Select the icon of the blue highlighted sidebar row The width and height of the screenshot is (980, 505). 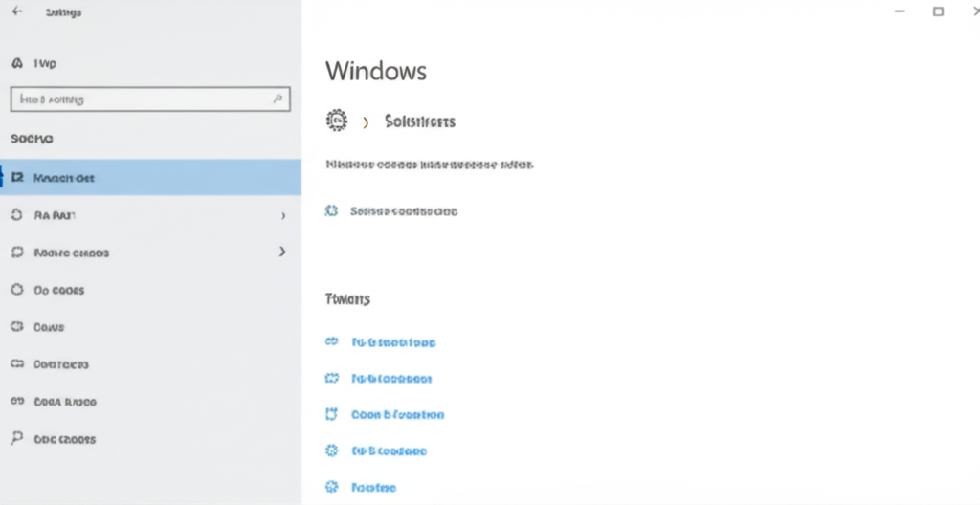point(17,178)
